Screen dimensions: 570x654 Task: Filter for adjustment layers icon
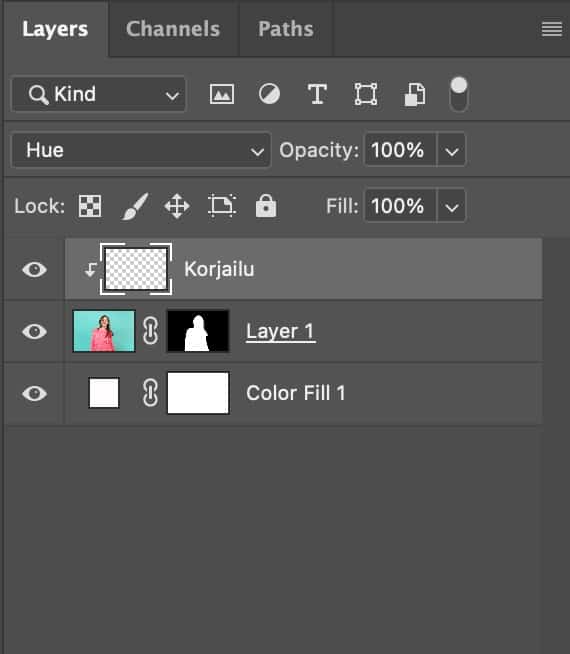[269, 94]
